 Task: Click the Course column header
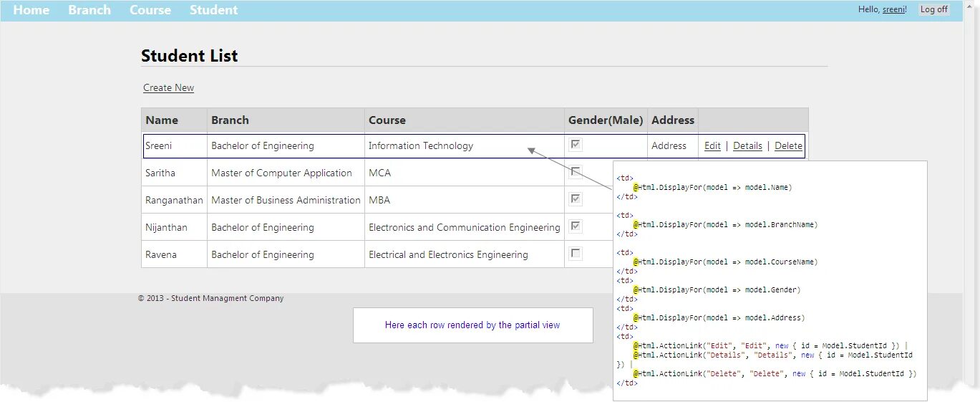click(x=387, y=120)
